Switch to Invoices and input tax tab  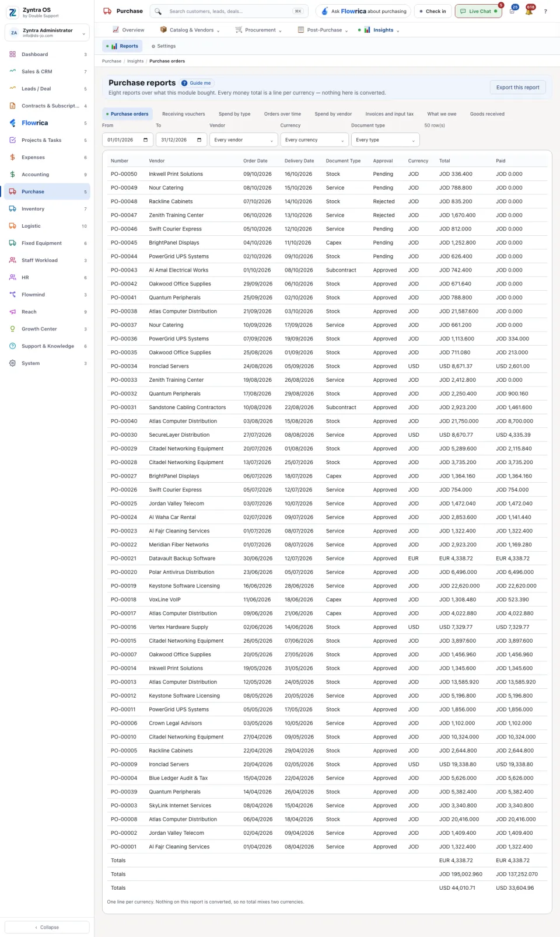[389, 114]
